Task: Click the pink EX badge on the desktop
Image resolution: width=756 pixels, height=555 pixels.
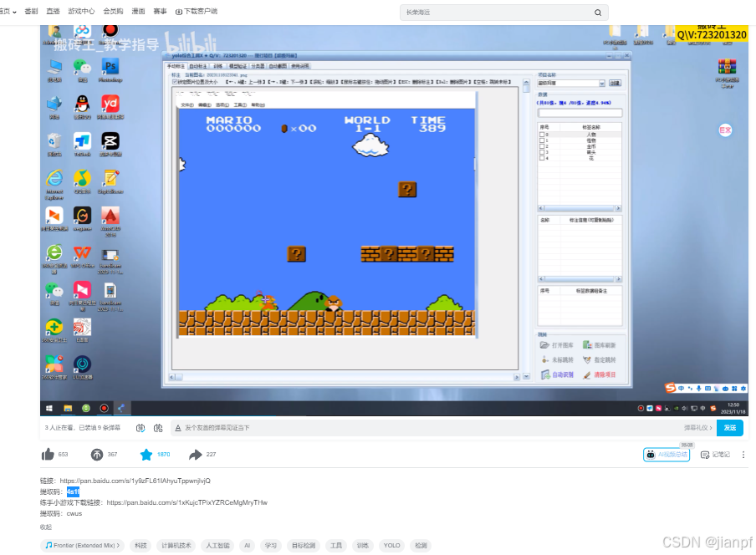Action: click(725, 130)
